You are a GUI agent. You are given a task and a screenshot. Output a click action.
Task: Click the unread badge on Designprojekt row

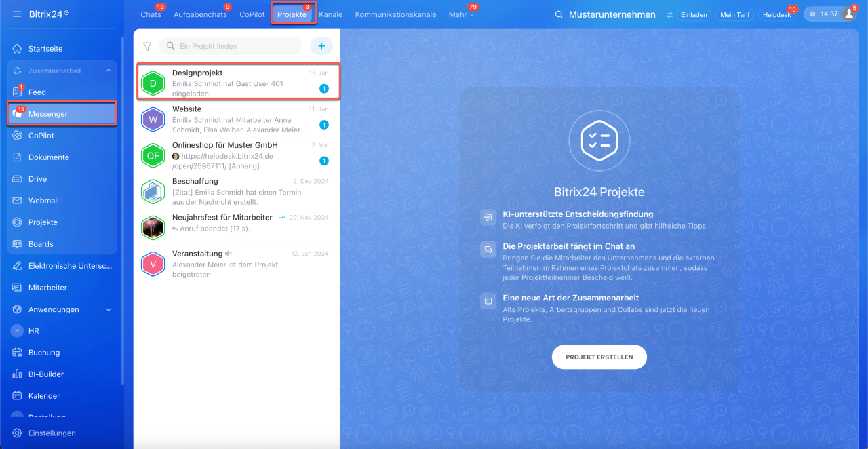click(x=324, y=89)
